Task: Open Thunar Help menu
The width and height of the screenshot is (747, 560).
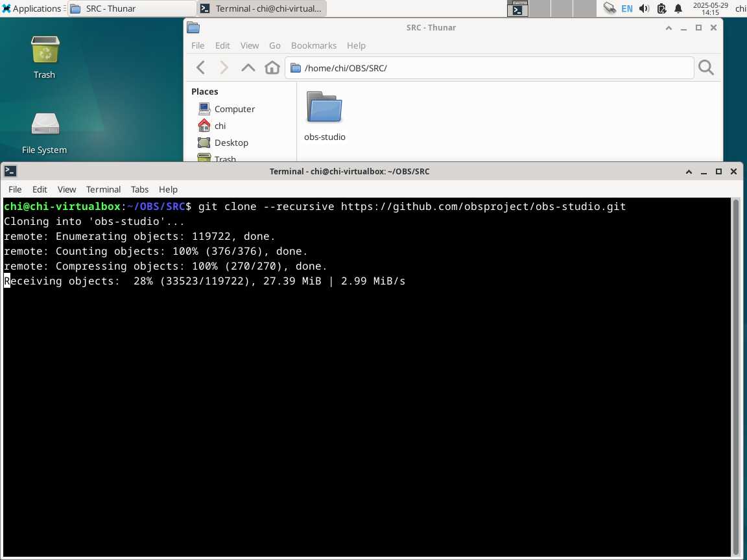Action: [356, 45]
